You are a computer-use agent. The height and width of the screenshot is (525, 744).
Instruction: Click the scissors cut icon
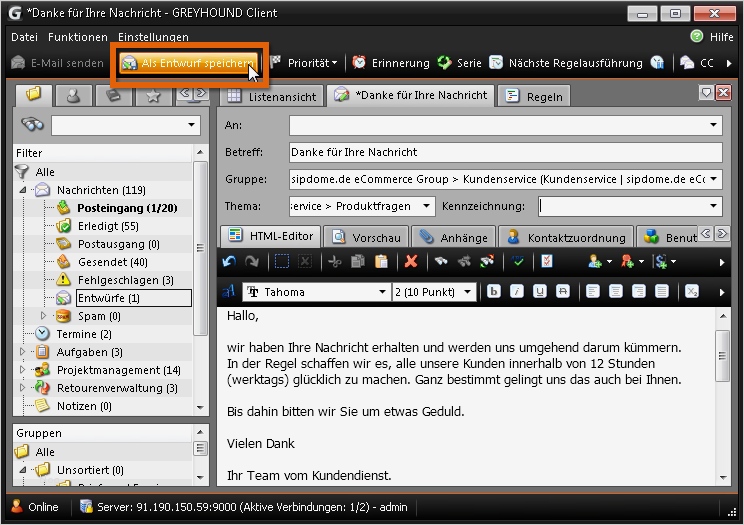click(335, 262)
